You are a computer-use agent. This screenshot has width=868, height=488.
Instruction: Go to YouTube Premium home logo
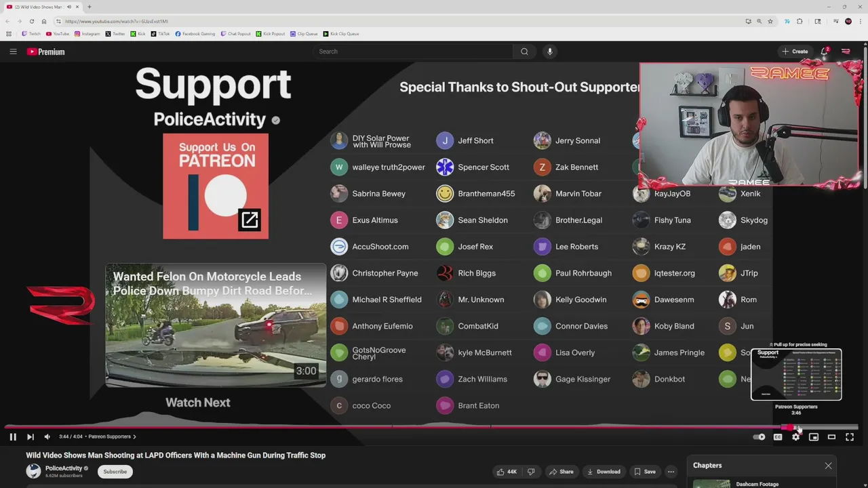coord(45,52)
